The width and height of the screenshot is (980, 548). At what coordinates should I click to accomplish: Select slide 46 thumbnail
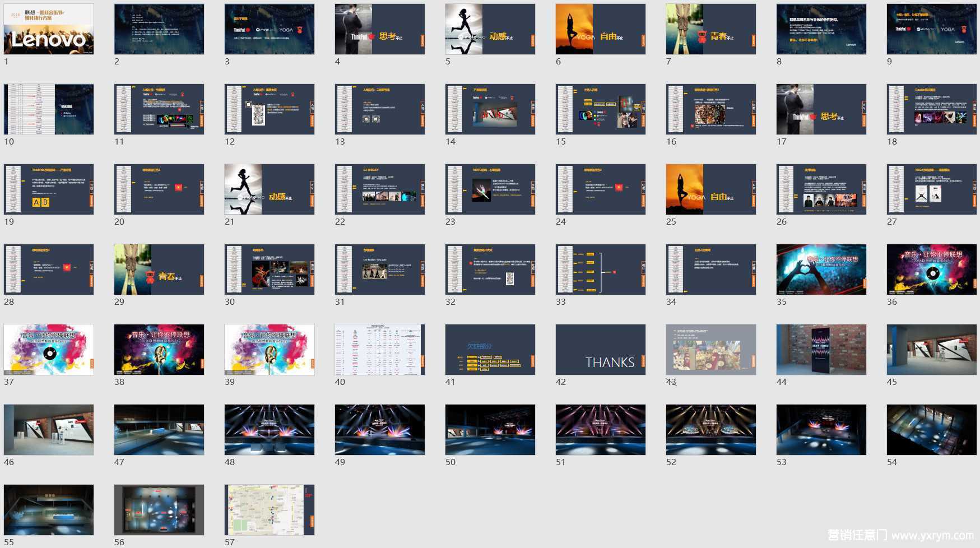click(49, 430)
